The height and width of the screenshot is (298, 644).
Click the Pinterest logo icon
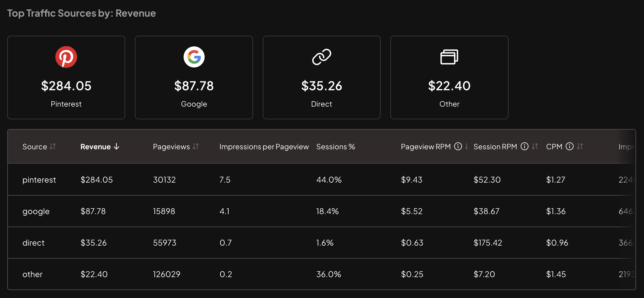pos(66,57)
